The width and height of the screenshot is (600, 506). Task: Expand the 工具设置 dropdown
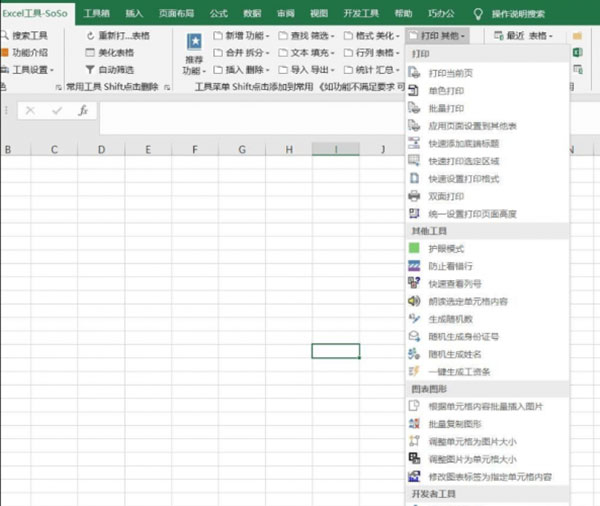click(x=28, y=70)
